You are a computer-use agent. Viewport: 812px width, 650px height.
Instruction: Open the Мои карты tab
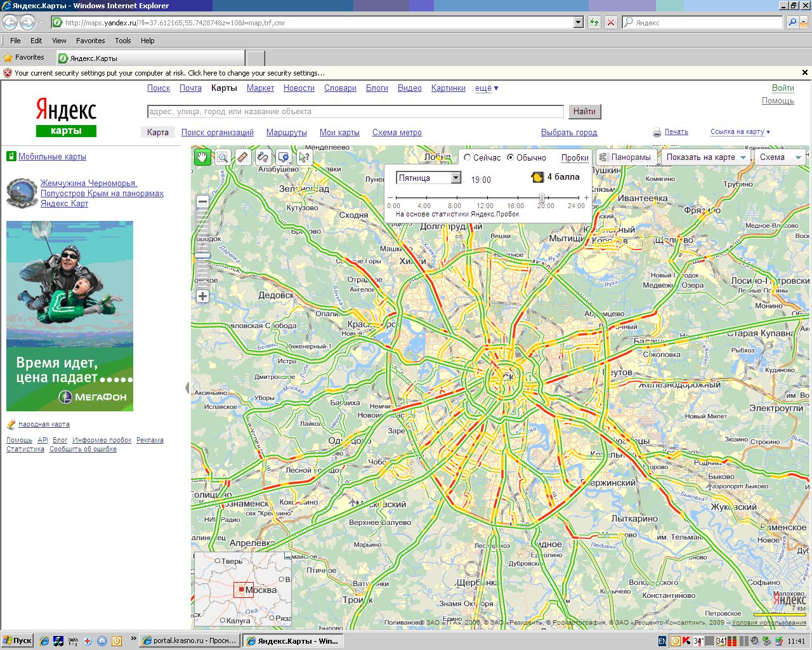pyautogui.click(x=339, y=132)
